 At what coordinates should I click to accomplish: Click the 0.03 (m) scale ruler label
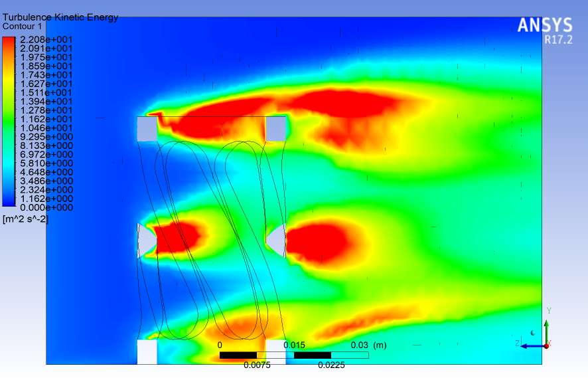[368, 345]
